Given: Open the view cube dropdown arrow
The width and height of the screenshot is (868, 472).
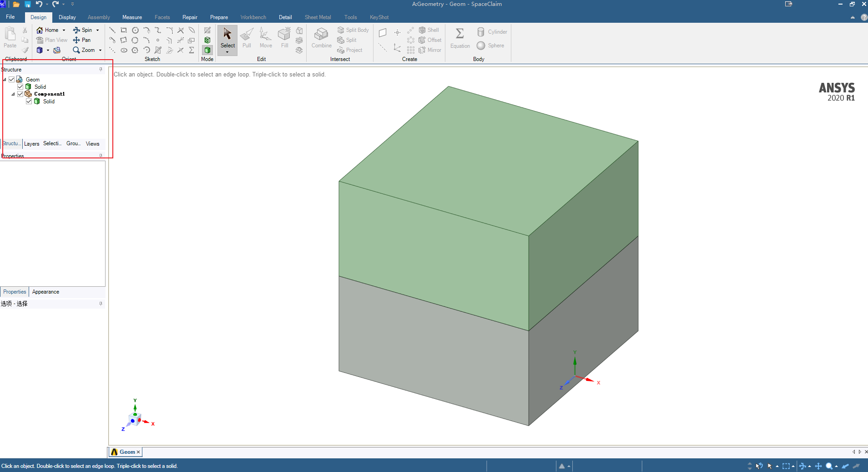Looking at the screenshot, I should (x=48, y=50).
